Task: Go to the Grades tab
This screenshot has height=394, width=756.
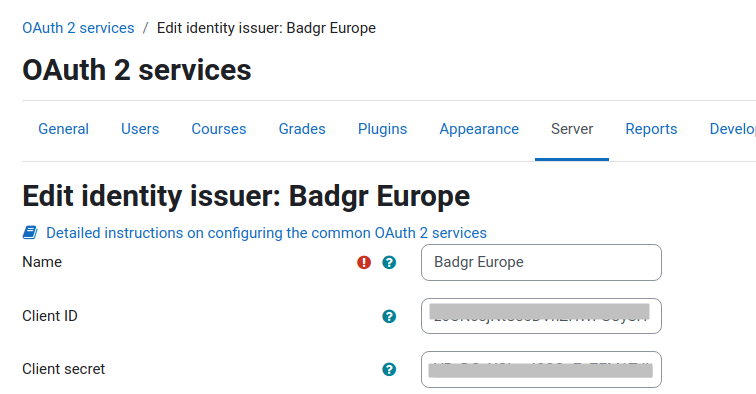Action: pyautogui.click(x=302, y=129)
